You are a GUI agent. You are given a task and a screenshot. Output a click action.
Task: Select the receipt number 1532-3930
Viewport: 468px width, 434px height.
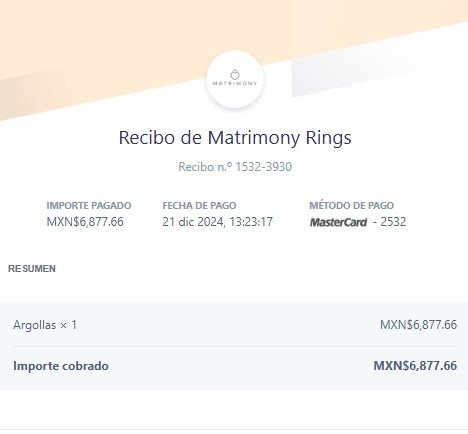(263, 167)
